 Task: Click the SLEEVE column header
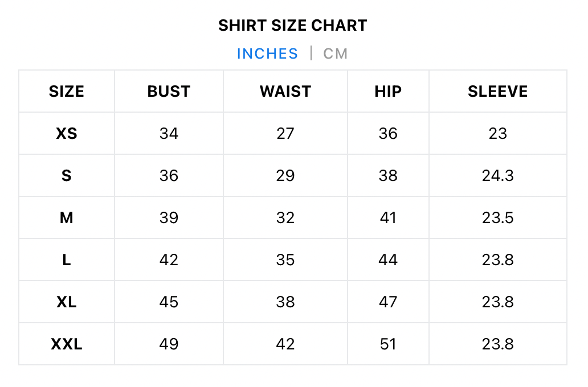pyautogui.click(x=498, y=92)
